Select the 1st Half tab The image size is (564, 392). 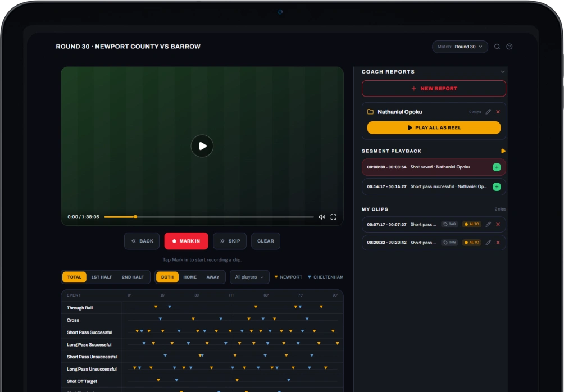102,277
